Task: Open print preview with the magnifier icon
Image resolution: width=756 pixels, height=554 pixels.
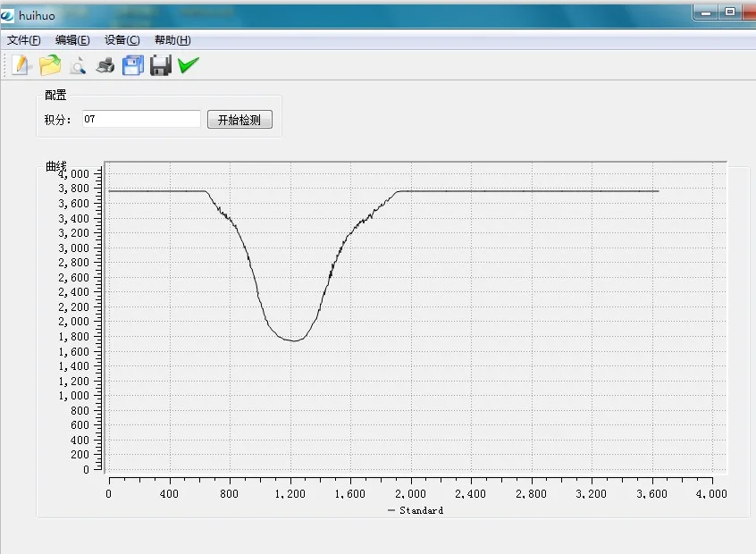Action: tap(77, 65)
